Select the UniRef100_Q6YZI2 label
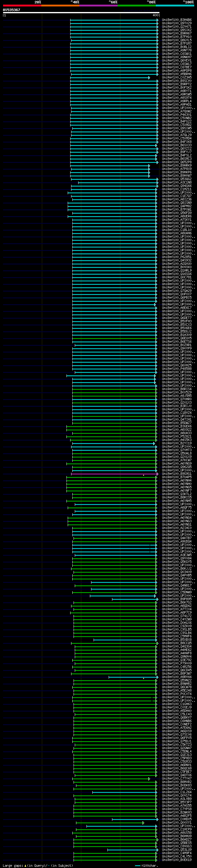197x868 pixels. (x=177, y=149)
